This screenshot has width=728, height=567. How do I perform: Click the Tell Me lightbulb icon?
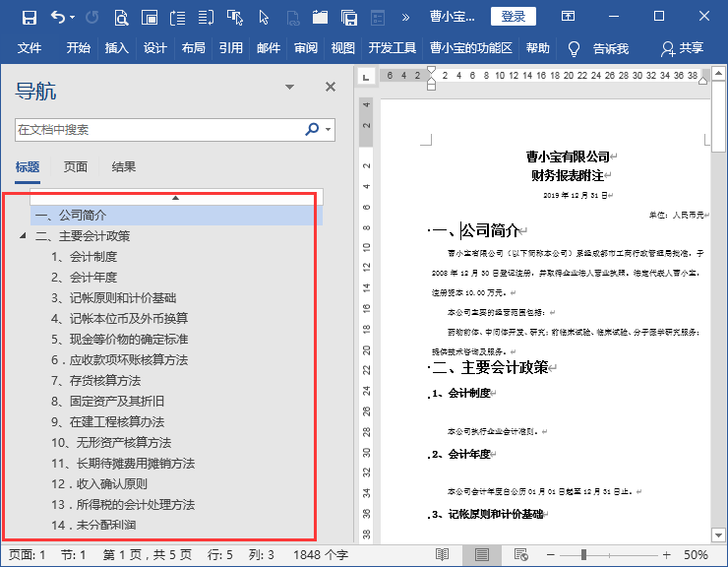[x=575, y=48]
